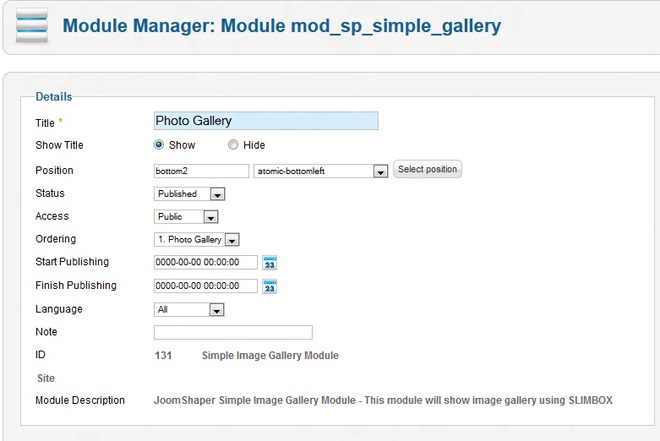Image resolution: width=660 pixels, height=441 pixels.
Task: Click the JoomShaper module description text
Action: pos(383,401)
